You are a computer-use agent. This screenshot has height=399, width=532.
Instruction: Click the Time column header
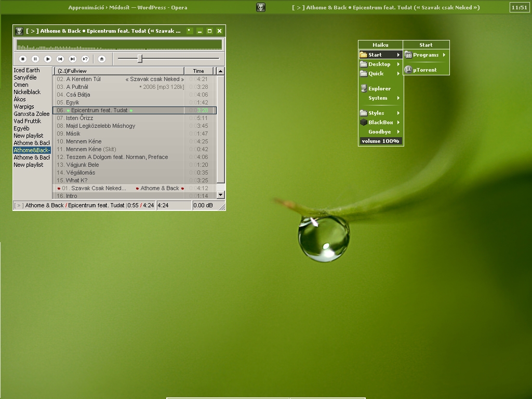click(199, 71)
